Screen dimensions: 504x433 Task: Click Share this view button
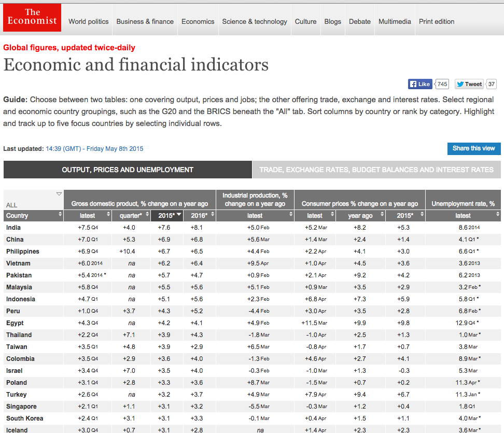(474, 148)
